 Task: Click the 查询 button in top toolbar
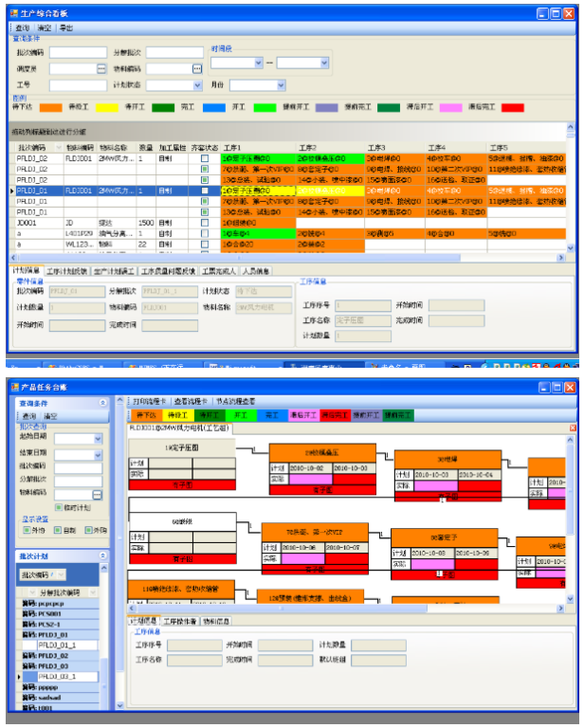(x=22, y=28)
